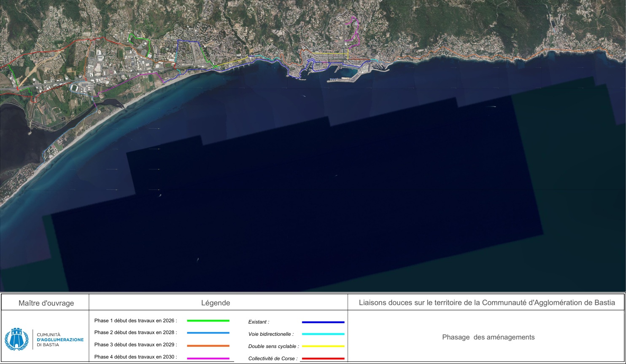626x364 pixels.
Task: Click the 'Liaisons douces sur le territoire' title
Action: [487, 302]
